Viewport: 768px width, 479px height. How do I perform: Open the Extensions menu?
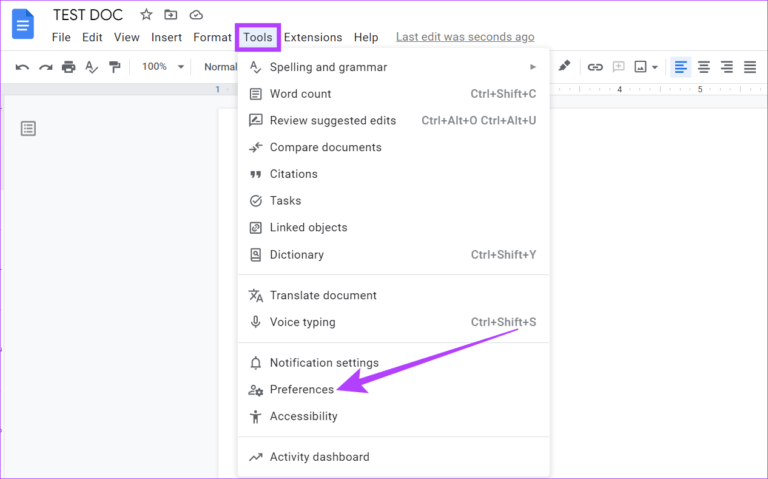pos(312,37)
